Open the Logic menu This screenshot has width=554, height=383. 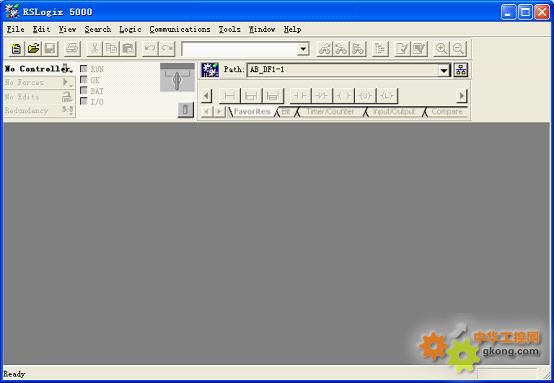coord(130,29)
